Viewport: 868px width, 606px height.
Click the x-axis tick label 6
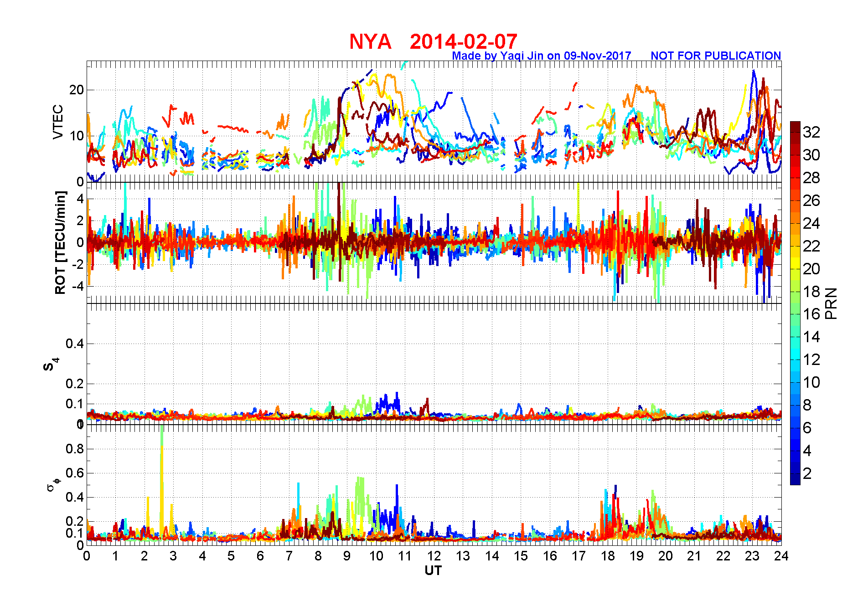point(260,556)
